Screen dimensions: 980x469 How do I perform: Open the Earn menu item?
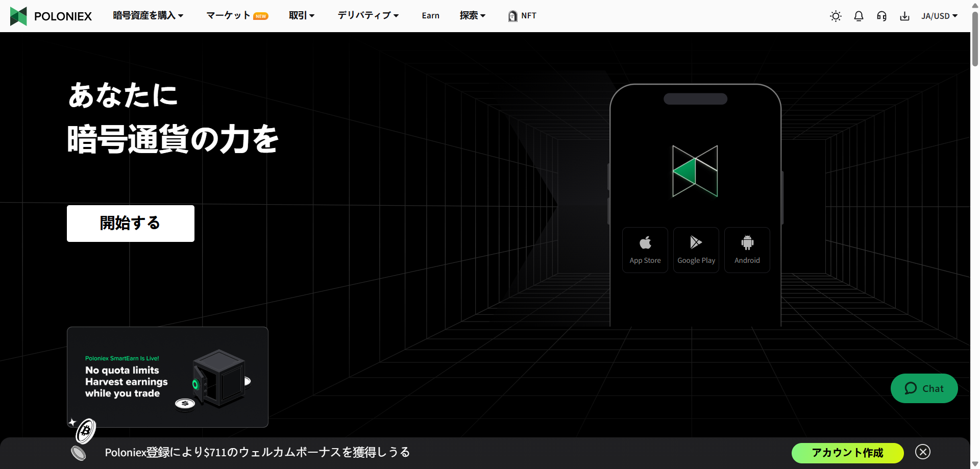(430, 16)
